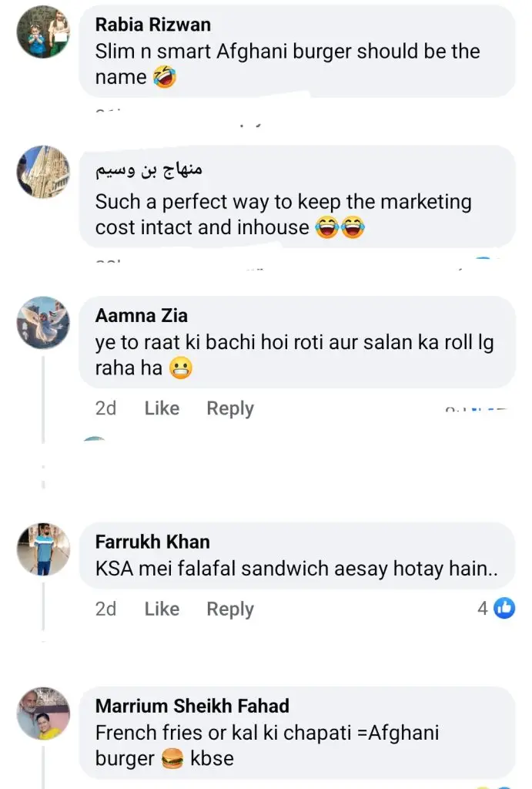Click the 2d timestamp under Farrukh Khan's comment
This screenshot has height=789, width=532.
click(x=105, y=609)
